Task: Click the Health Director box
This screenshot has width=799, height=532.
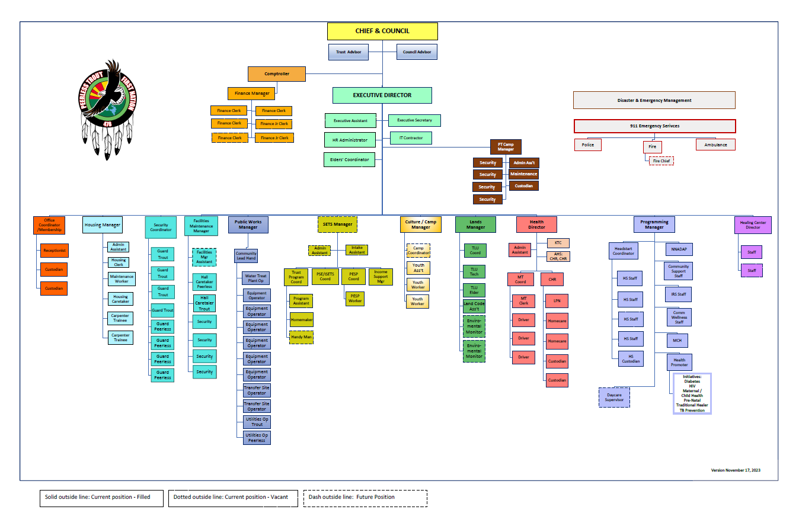Action: (536, 225)
